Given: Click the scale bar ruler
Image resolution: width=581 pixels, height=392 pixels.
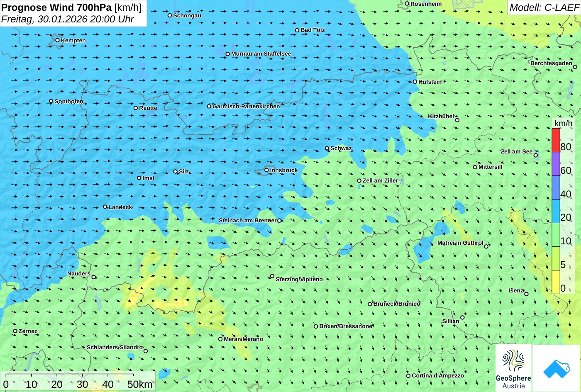Looking at the screenshot, I should [70, 375].
